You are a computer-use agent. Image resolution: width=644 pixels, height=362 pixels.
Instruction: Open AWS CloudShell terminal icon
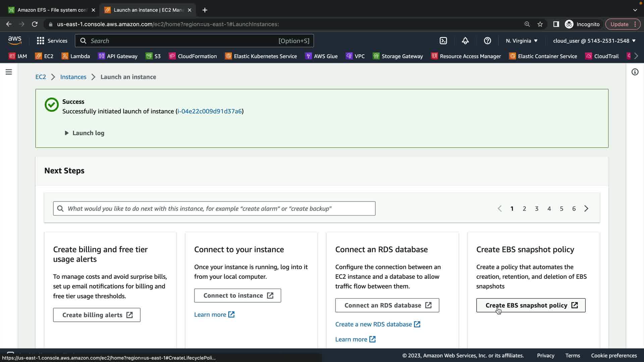[443, 41]
